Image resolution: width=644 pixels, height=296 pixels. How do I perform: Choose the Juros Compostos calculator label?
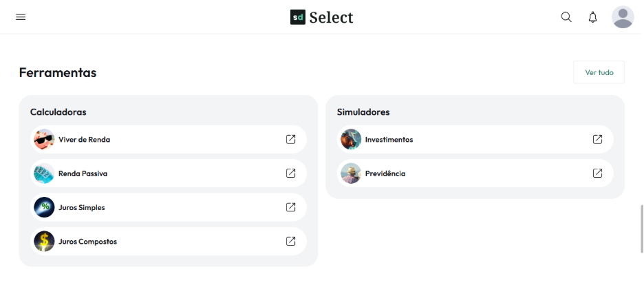(87, 242)
